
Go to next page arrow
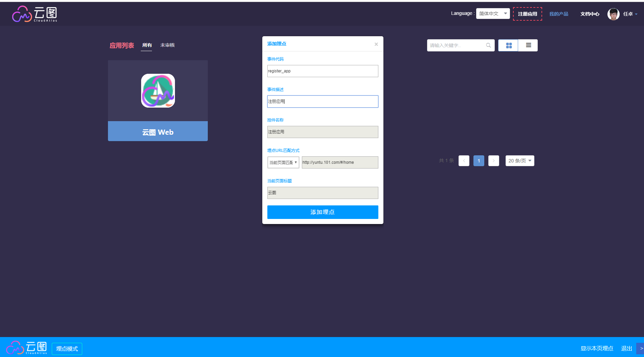click(494, 161)
